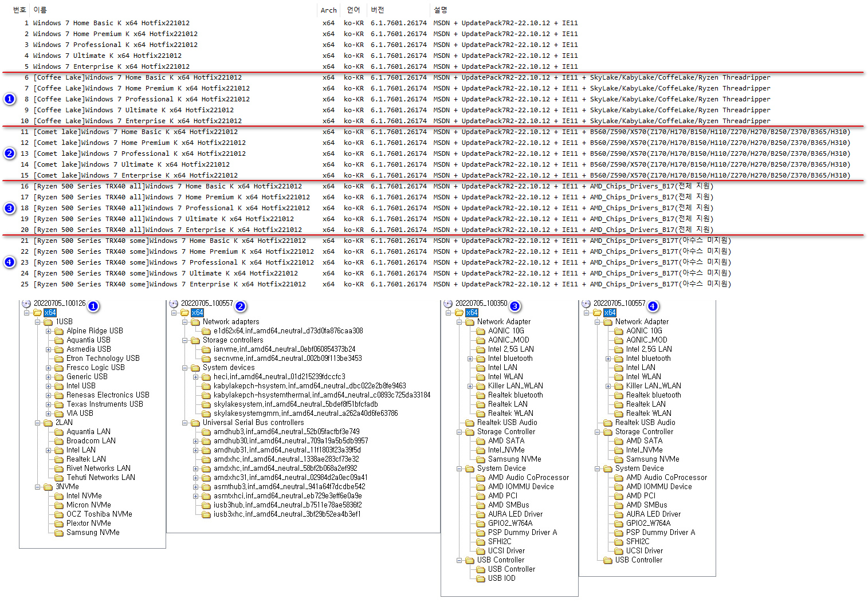This screenshot has width=868, height=614.
Task: Click the Aquantia USB folder icon
Action: point(59,340)
